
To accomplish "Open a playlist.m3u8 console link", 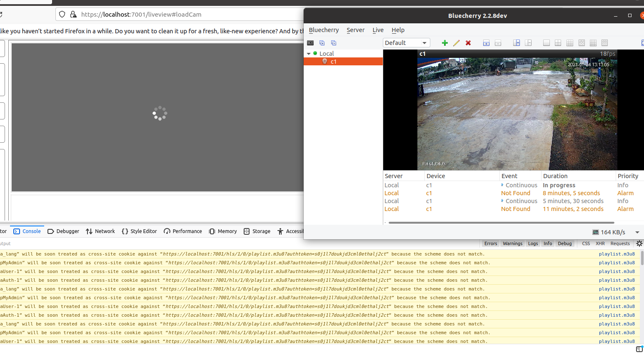I will [617, 254].
